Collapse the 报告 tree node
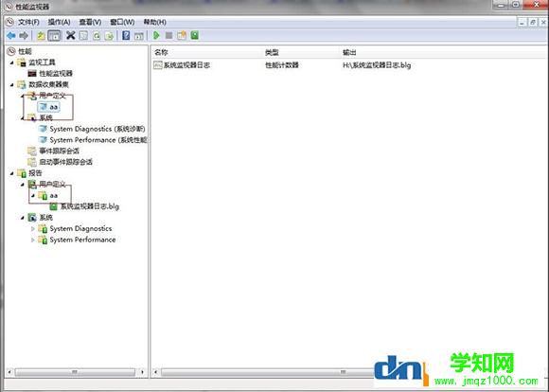The width and height of the screenshot is (549, 392). click(12, 173)
